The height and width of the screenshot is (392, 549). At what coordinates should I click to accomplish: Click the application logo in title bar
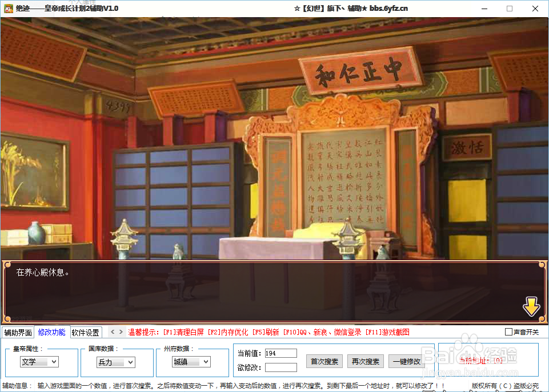coord(8,8)
